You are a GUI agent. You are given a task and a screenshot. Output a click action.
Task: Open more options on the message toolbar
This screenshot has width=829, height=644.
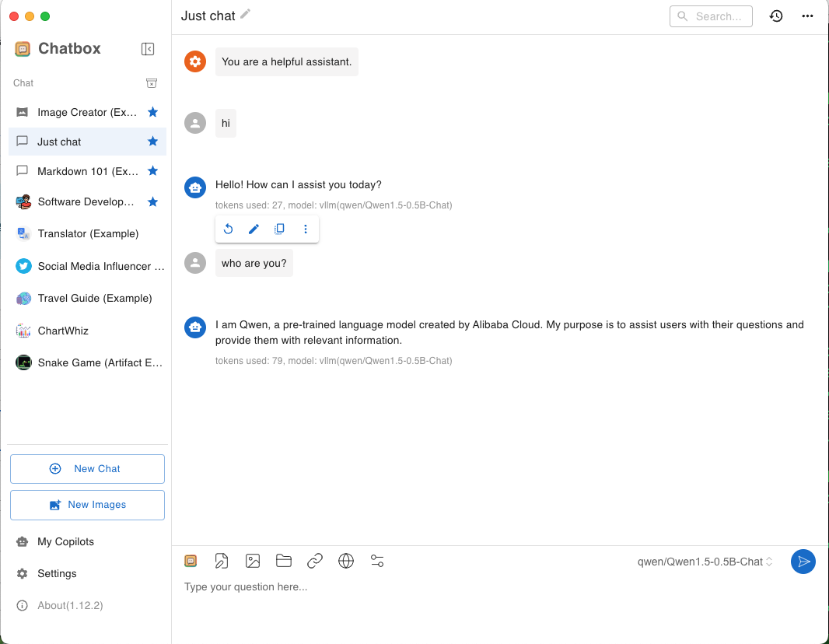305,229
